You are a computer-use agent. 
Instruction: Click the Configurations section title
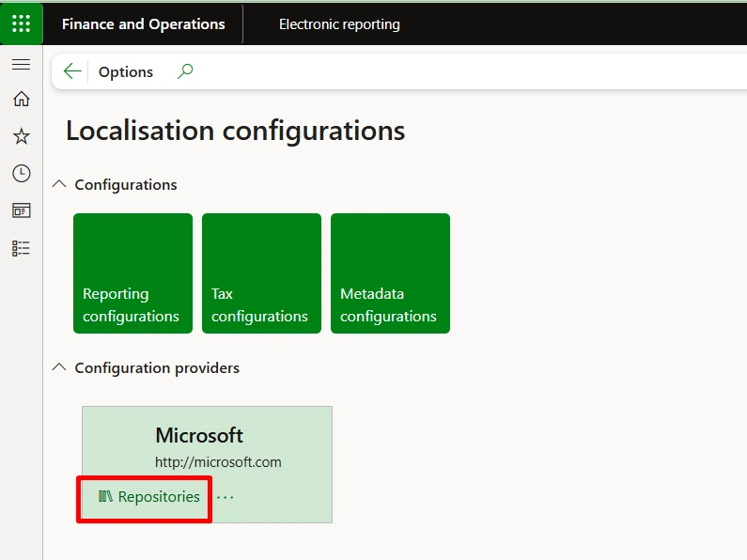tap(126, 185)
